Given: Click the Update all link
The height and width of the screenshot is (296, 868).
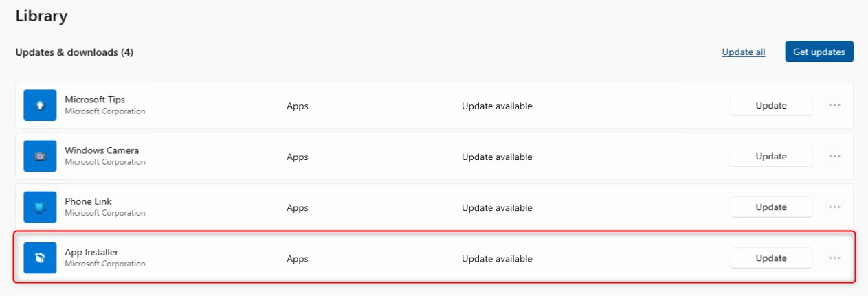Looking at the screenshot, I should (744, 52).
